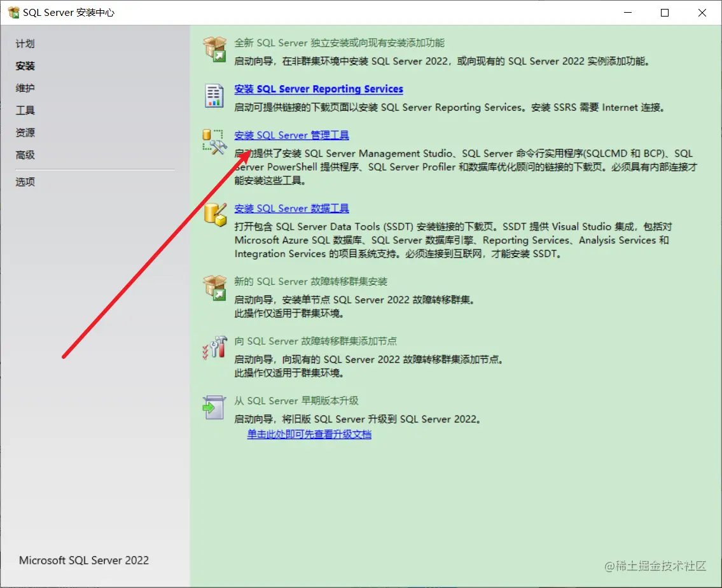Open the 计划 page in sidebar

[x=25, y=44]
